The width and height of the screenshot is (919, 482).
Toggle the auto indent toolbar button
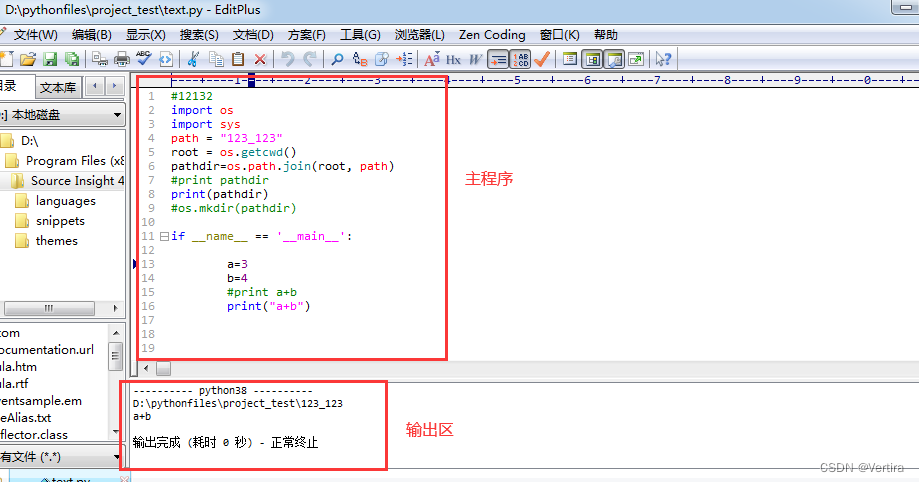pos(498,59)
